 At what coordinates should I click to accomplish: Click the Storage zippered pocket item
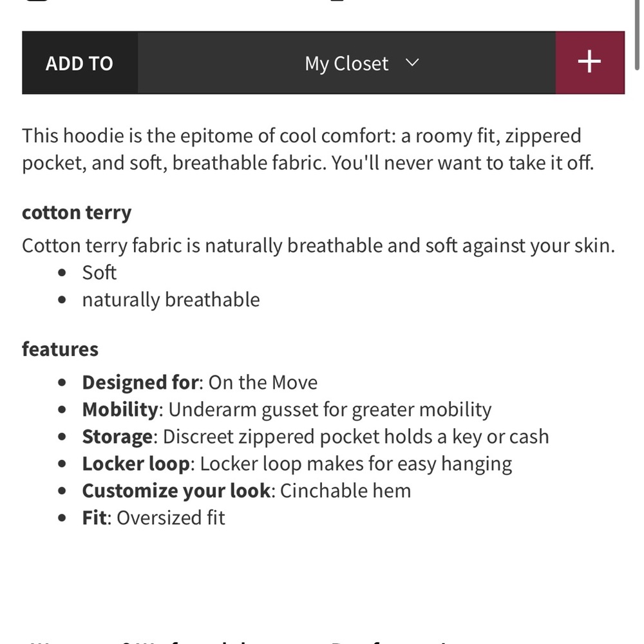[316, 437]
